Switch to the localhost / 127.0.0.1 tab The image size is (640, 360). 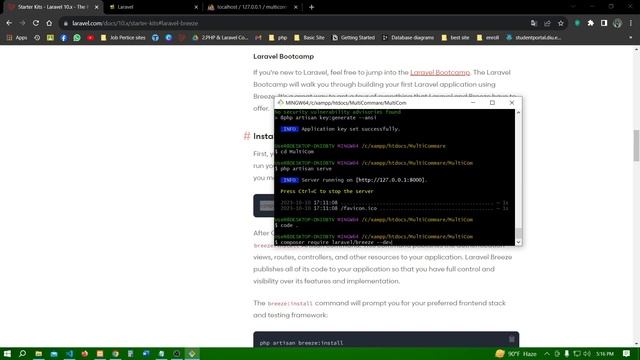pos(252,7)
